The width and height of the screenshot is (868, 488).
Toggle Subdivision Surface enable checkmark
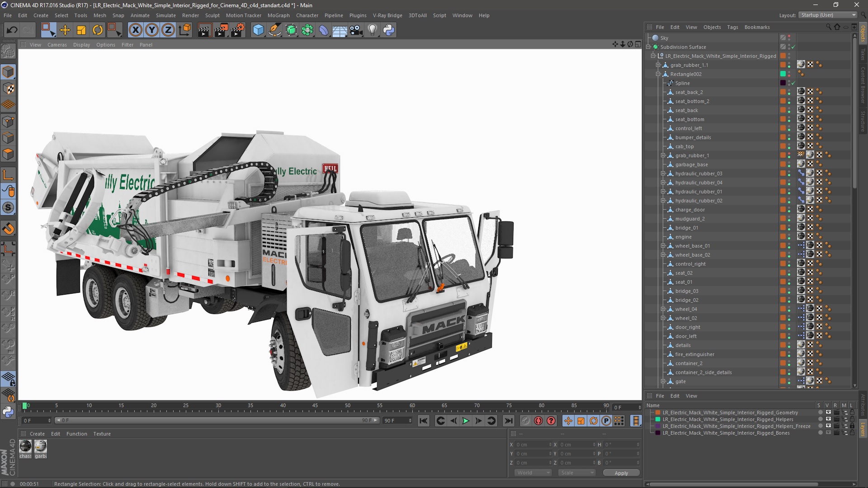793,47
